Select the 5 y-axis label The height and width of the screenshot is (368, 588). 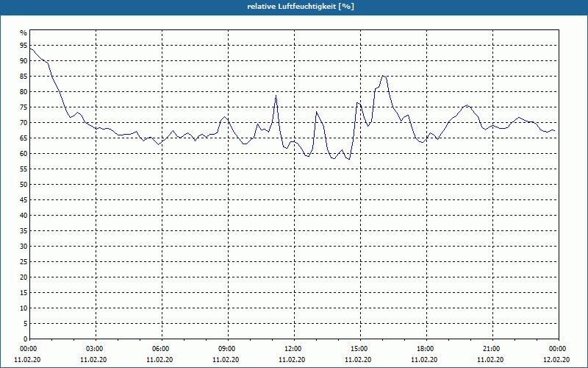pyautogui.click(x=25, y=324)
